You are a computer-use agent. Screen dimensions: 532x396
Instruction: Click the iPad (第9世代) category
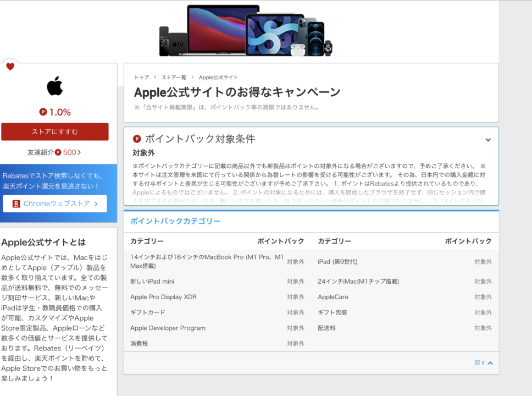click(x=337, y=262)
